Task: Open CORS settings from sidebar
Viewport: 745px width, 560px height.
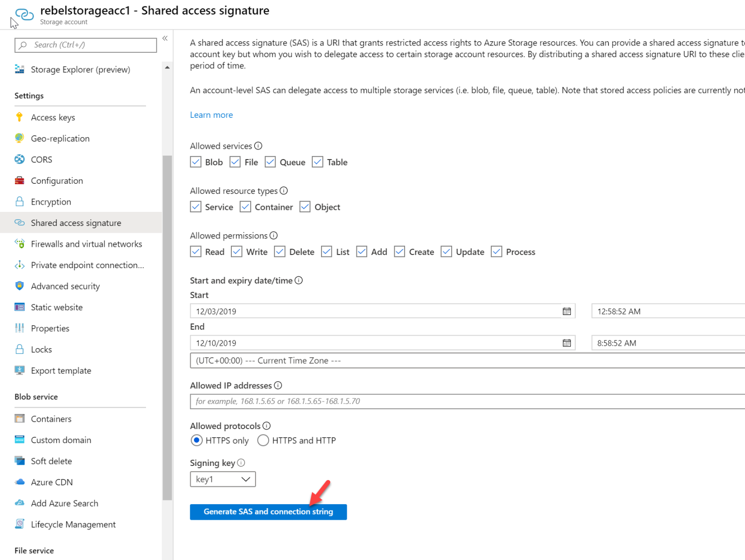Action: pyautogui.click(x=41, y=159)
